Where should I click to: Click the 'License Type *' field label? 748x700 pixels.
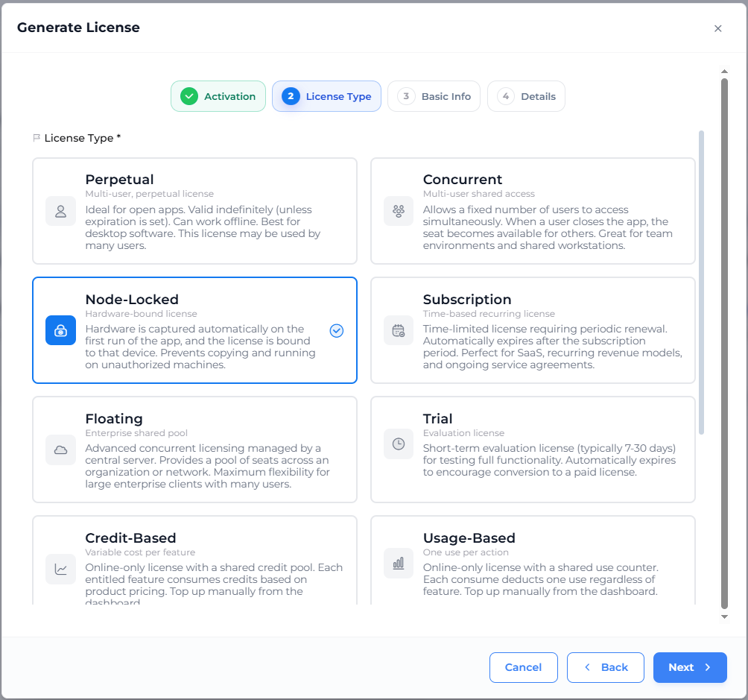click(x=83, y=138)
